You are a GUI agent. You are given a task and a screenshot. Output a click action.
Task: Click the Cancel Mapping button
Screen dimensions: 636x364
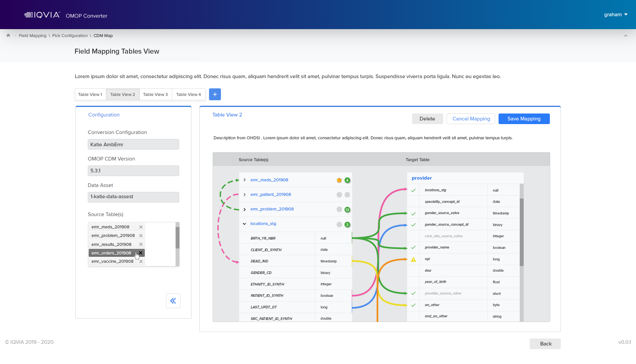click(471, 119)
